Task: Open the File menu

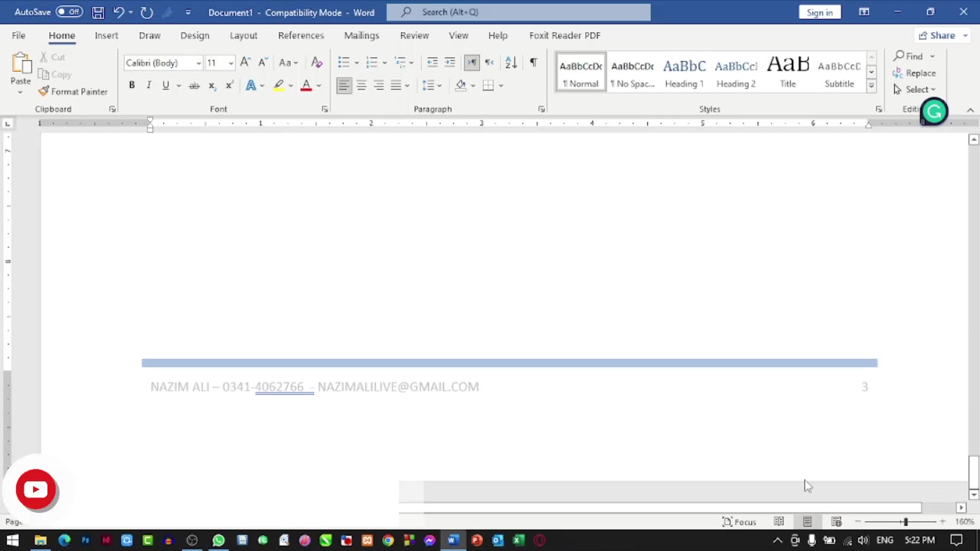Action: [x=18, y=35]
